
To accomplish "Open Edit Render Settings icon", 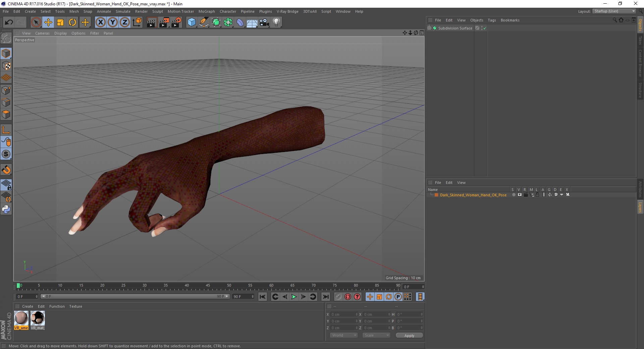I will (176, 22).
